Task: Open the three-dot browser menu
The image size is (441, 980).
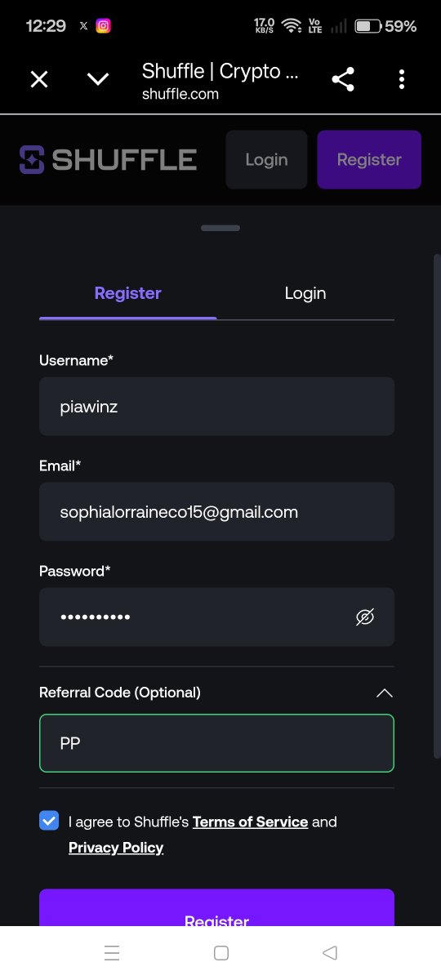Action: 401,79
